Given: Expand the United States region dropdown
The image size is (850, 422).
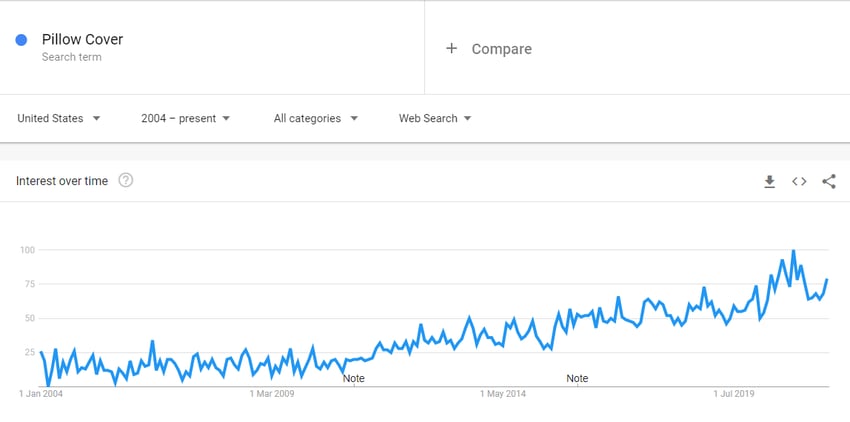Looking at the screenshot, I should 59,118.
